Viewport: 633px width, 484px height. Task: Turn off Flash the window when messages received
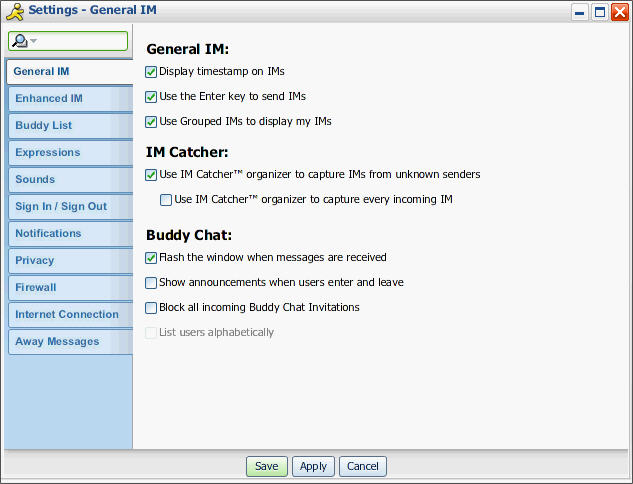tap(151, 258)
